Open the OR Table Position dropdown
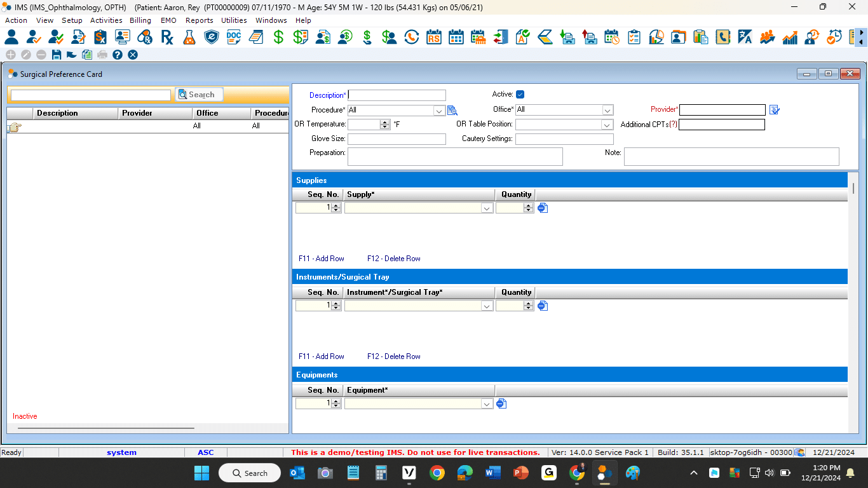This screenshot has height=488, width=868. click(607, 125)
